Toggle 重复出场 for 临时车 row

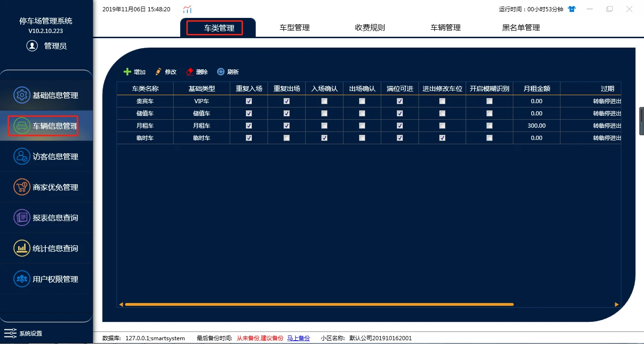pyautogui.click(x=286, y=138)
